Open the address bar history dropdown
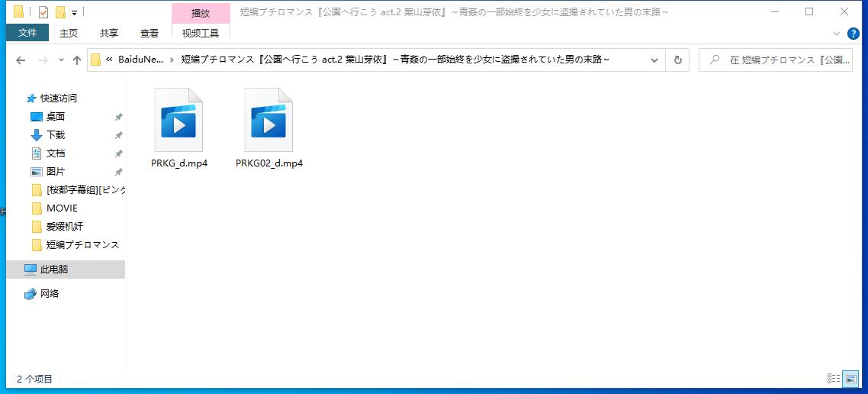The image size is (868, 394). point(655,60)
